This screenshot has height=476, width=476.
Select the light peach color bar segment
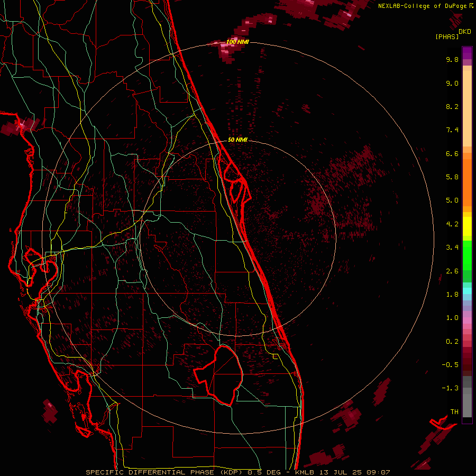tap(467, 108)
